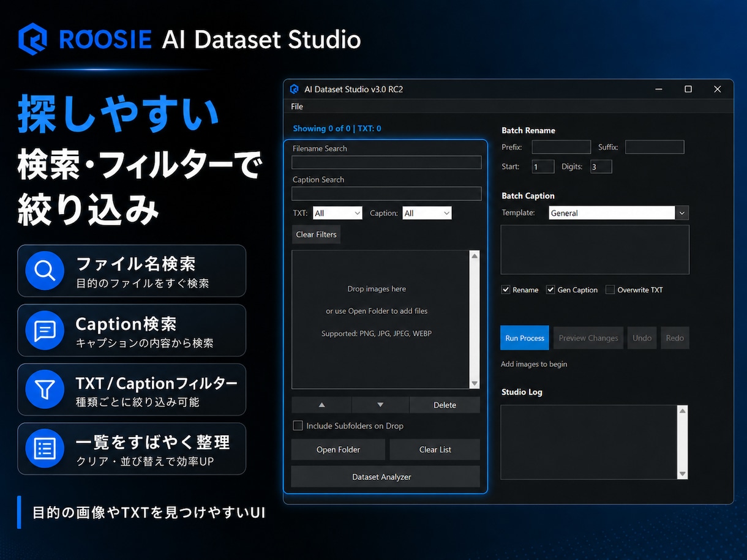Click the 'Drop images here' text
747x560 pixels.
click(x=377, y=289)
